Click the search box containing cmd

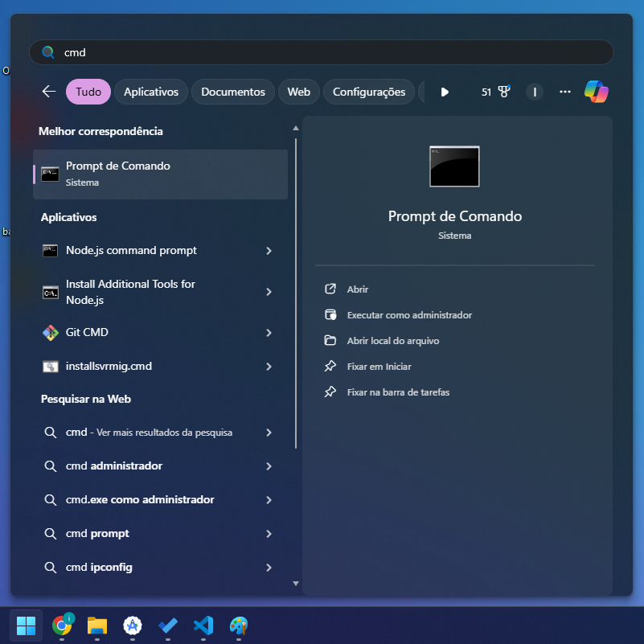322,52
